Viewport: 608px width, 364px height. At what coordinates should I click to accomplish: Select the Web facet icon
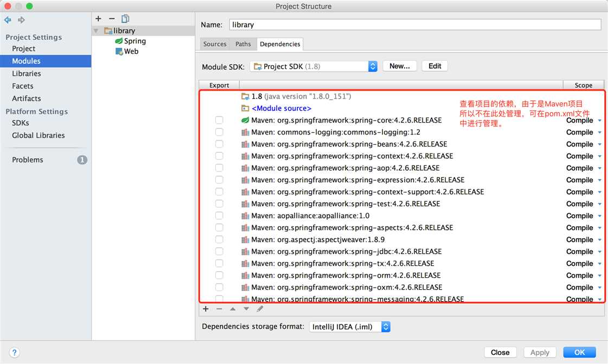[119, 52]
